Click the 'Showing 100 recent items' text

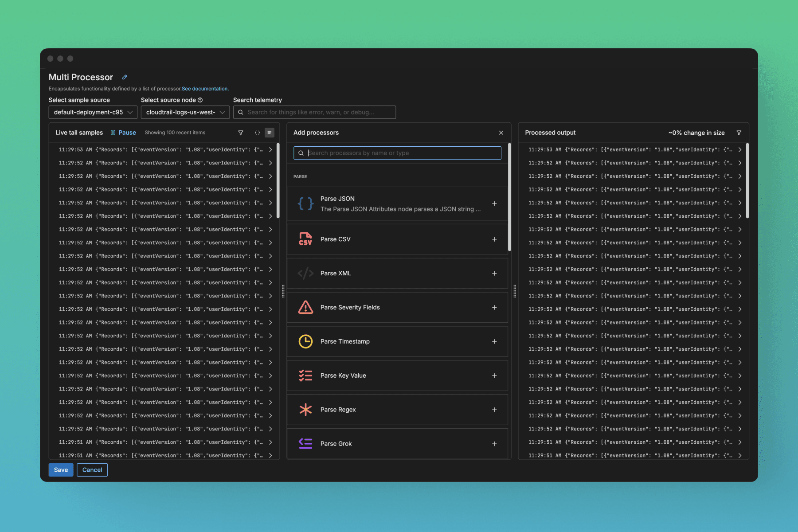coord(175,133)
